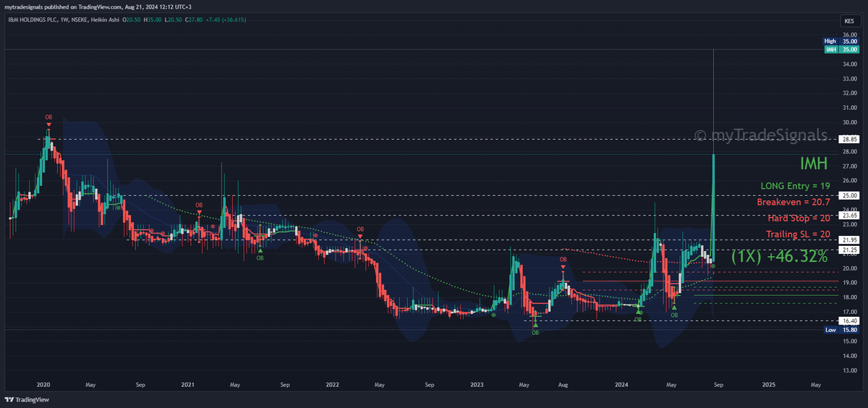Viewport: 868px width, 408px height.
Task: Select the High 35.00 price label
Action: pyautogui.click(x=841, y=41)
